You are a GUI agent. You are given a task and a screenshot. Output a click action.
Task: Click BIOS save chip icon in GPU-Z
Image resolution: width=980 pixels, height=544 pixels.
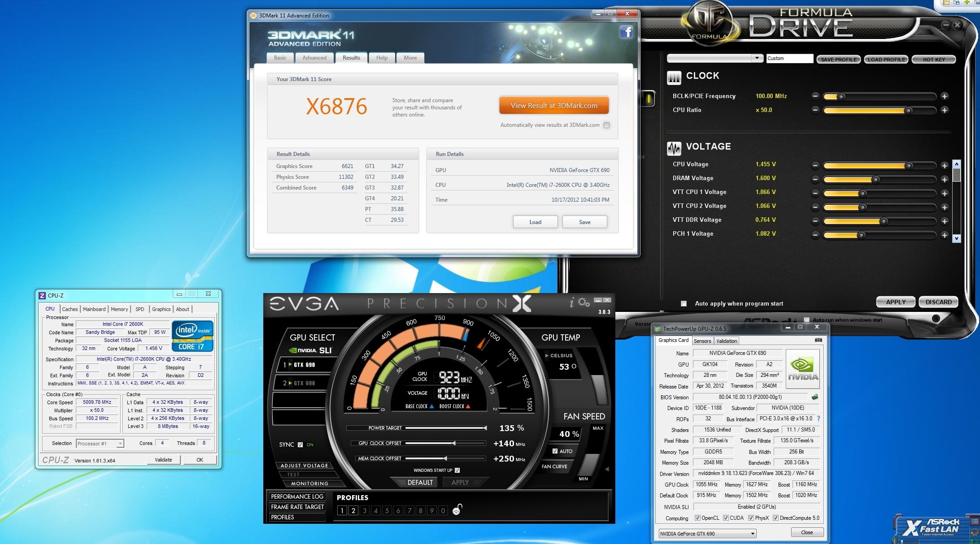click(815, 397)
